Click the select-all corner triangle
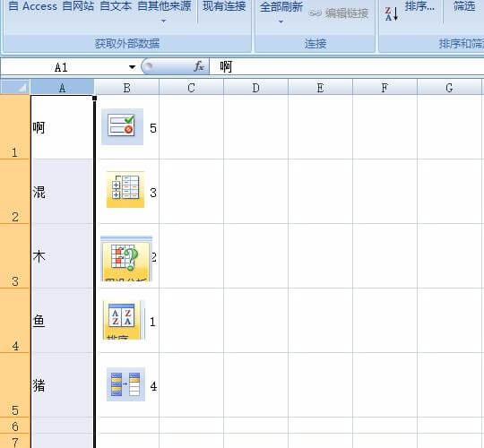The height and width of the screenshot is (448, 484). click(x=15, y=87)
